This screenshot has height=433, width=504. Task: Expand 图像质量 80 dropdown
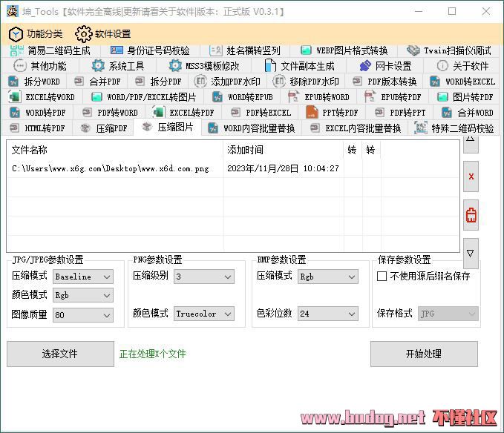pyautogui.click(x=83, y=315)
